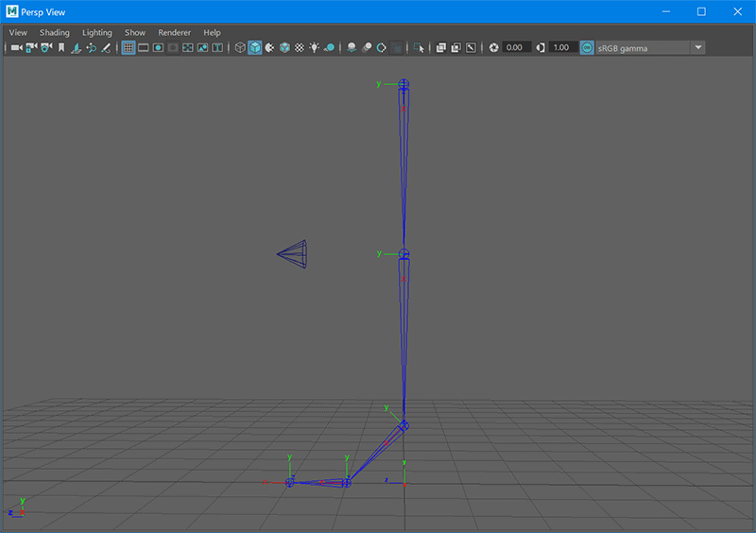Edit the Gamma value field 1.00

(x=563, y=48)
